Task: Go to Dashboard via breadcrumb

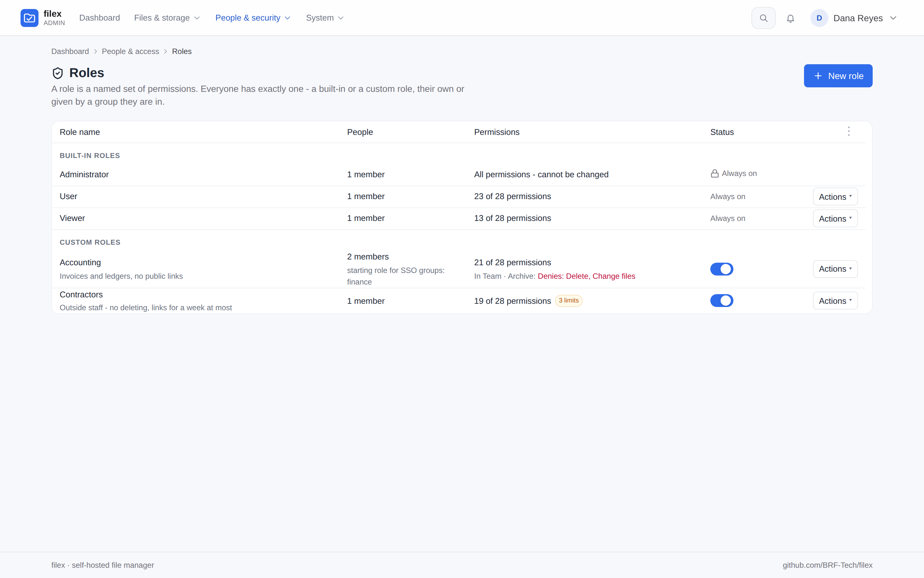Action: (x=70, y=51)
